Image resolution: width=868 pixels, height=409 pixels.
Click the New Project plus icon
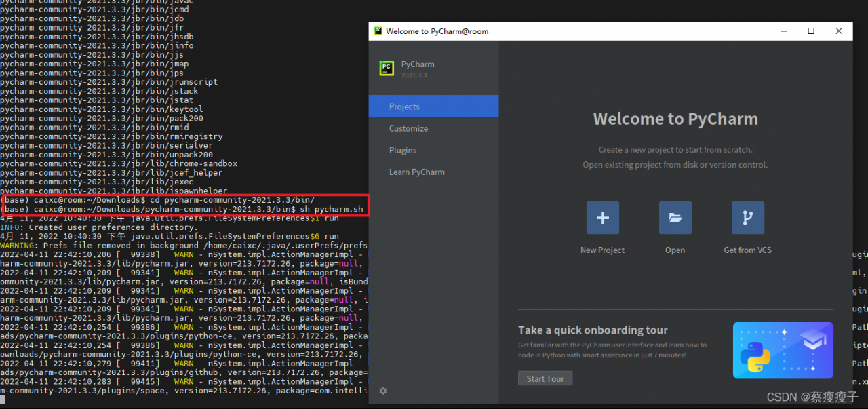(x=602, y=218)
